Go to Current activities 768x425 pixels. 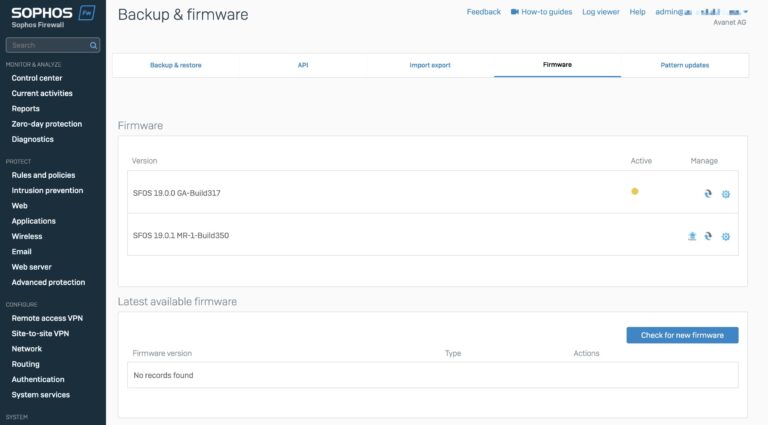42,93
